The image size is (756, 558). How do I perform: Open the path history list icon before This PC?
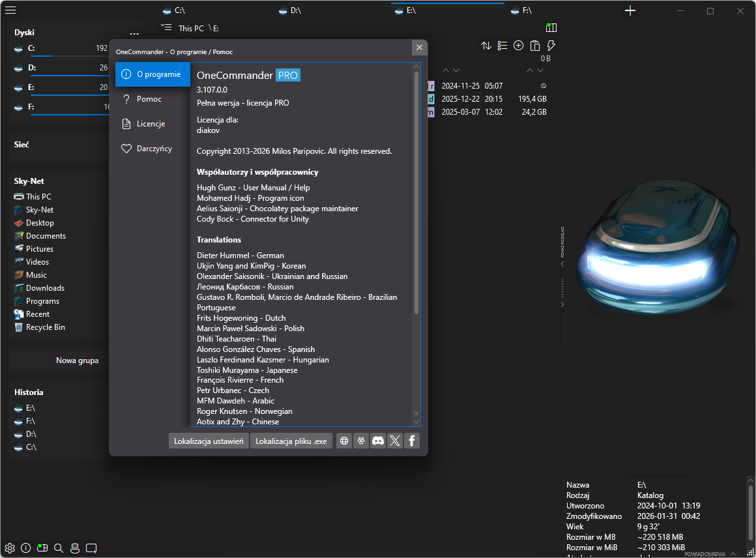(166, 27)
